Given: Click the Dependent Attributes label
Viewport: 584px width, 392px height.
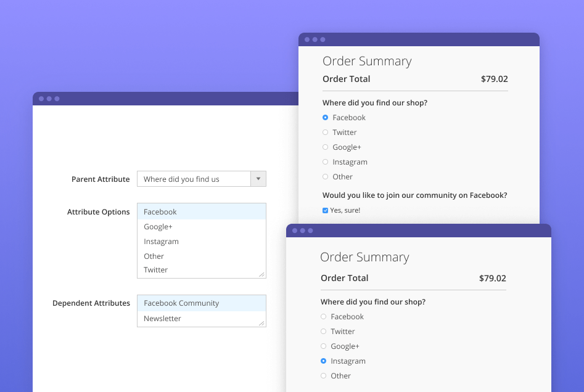Looking at the screenshot, I should tap(91, 303).
